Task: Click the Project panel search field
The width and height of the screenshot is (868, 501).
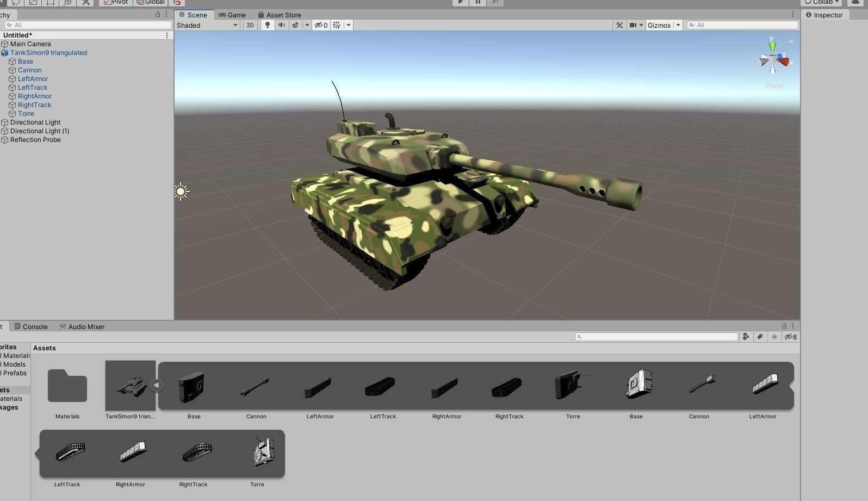Action: click(656, 337)
